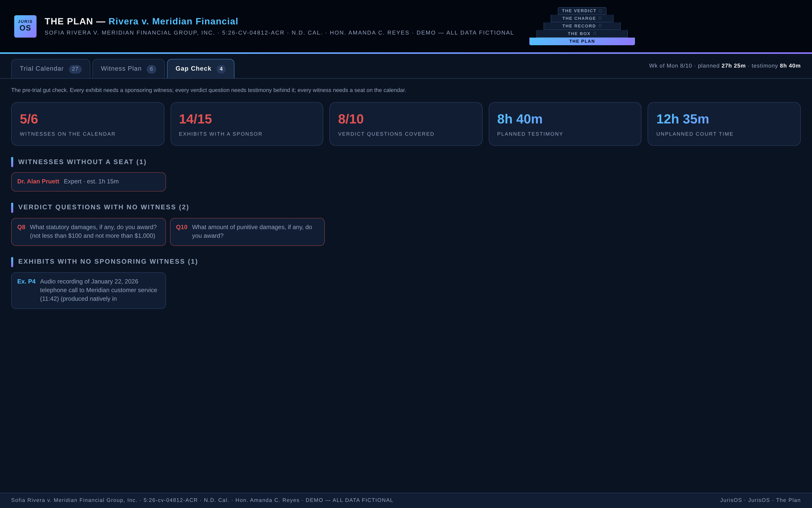Open the 14/15 Exhibits with a Sponsor card

(247, 124)
